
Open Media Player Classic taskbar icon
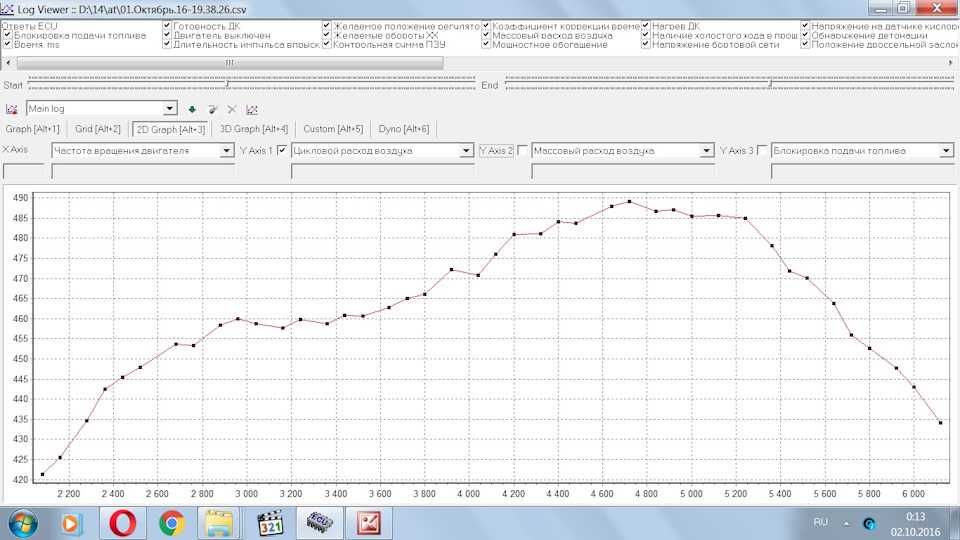coord(270,522)
